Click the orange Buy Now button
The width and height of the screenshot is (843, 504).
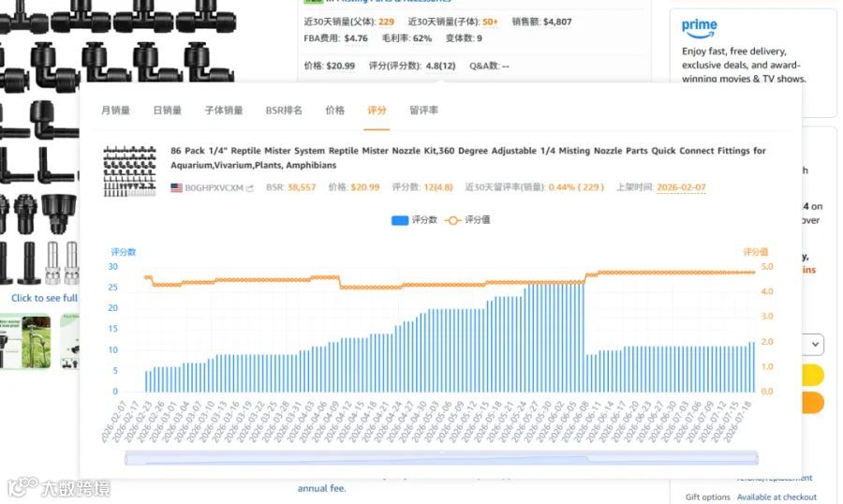812,402
